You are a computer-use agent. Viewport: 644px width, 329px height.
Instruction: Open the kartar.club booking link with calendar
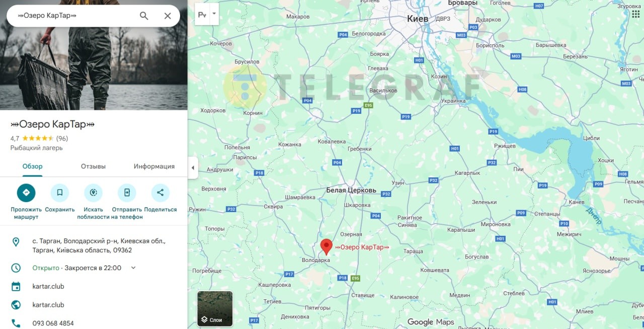48,286
